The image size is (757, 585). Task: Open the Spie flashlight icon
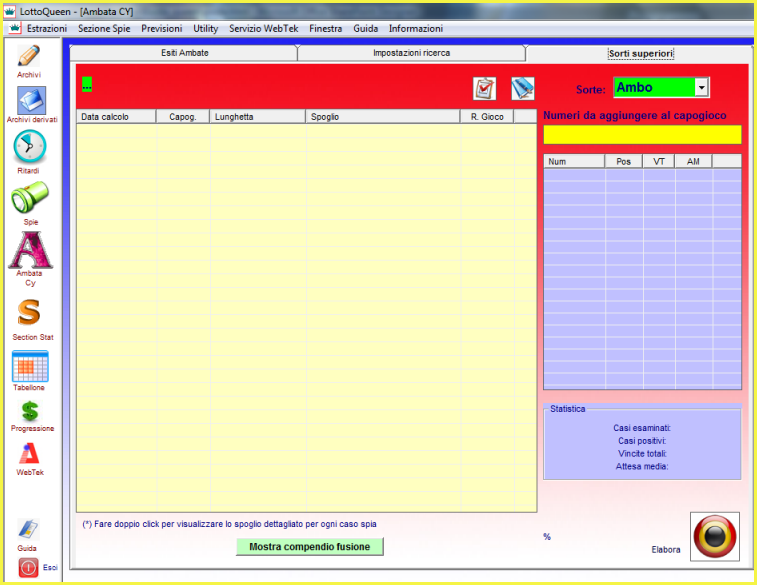pyautogui.click(x=30, y=197)
